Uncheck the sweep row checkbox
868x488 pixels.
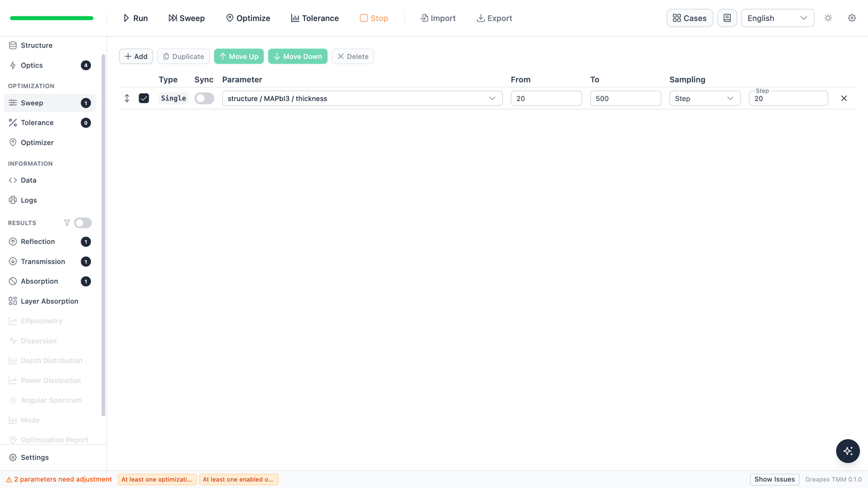pyautogui.click(x=144, y=98)
